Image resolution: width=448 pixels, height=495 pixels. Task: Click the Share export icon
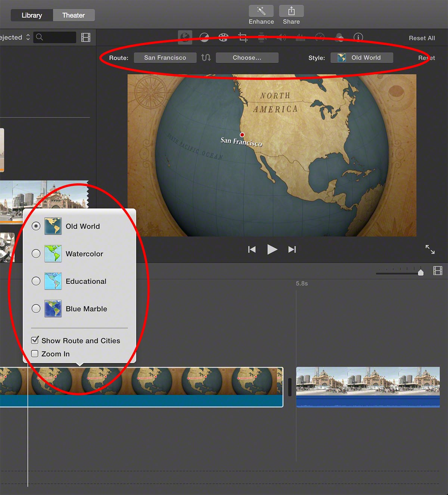pyautogui.click(x=291, y=11)
